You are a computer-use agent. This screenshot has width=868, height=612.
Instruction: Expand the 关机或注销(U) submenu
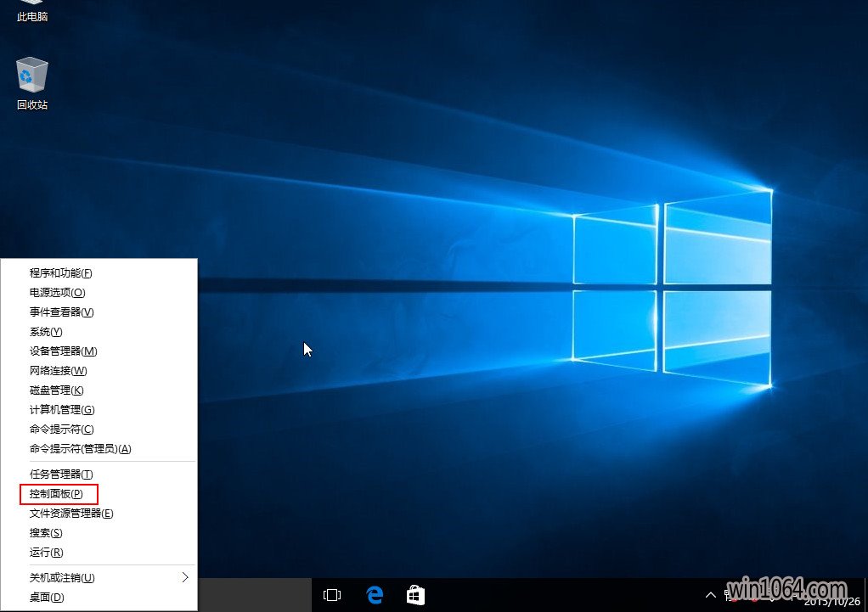(x=99, y=578)
